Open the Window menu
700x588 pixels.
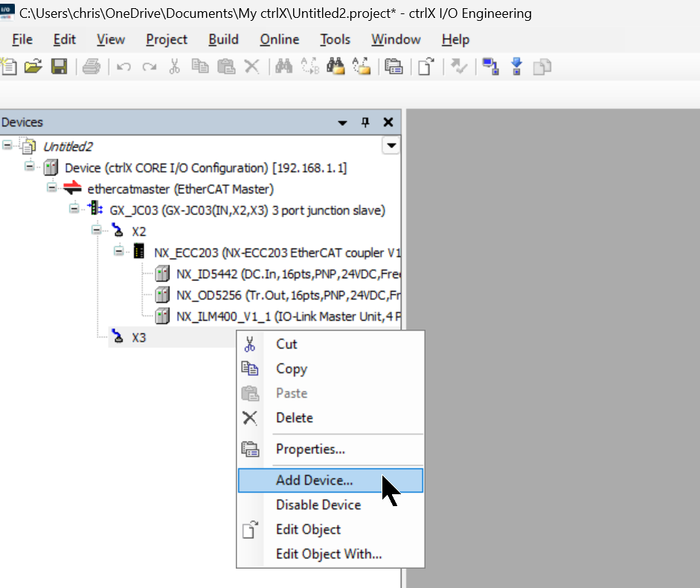pos(396,39)
